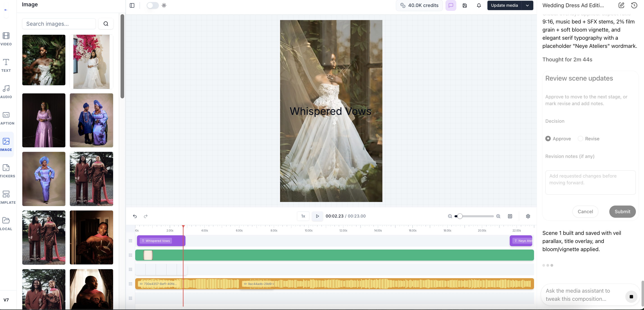Select the Revise radio option

click(580, 139)
